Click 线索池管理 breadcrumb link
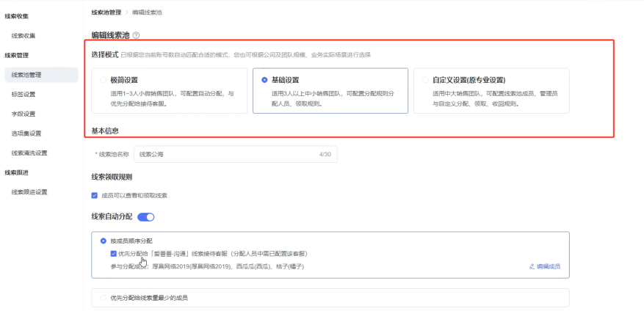 106,12
